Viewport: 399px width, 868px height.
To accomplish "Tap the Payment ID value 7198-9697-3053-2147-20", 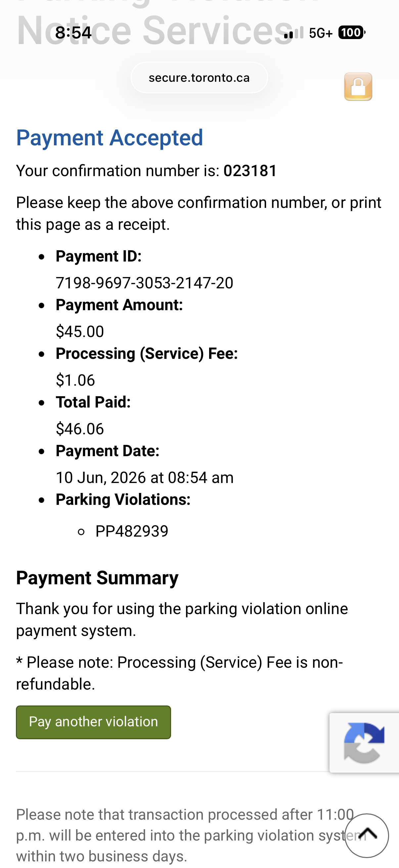I will pyautogui.click(x=145, y=283).
